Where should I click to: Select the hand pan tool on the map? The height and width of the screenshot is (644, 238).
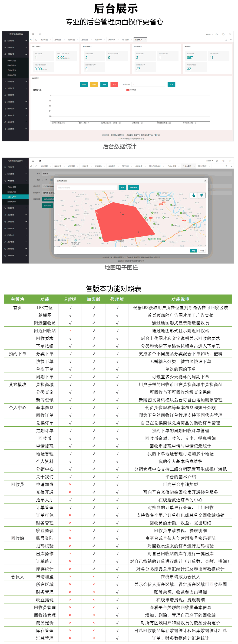coord(194,195)
